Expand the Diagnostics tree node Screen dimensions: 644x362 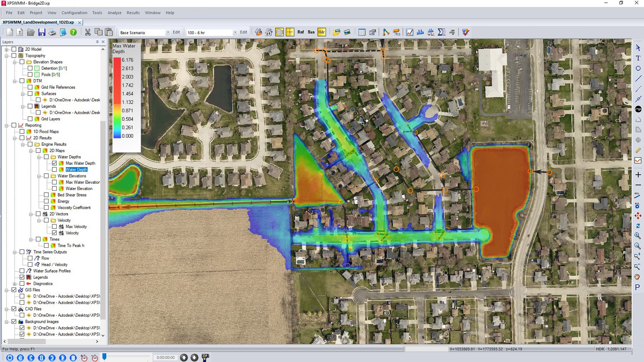pos(14,284)
